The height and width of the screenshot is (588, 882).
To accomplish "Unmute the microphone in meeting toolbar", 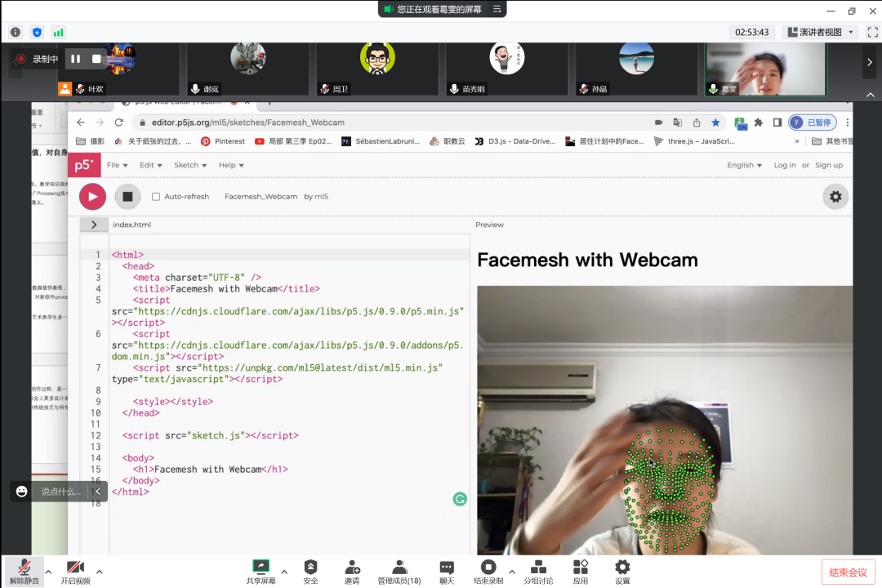I will (24, 568).
